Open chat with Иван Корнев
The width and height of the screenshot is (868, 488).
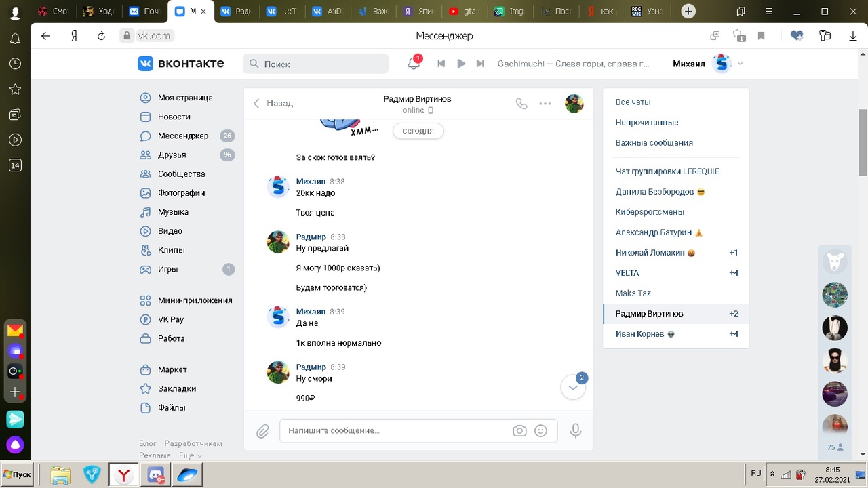click(x=640, y=334)
